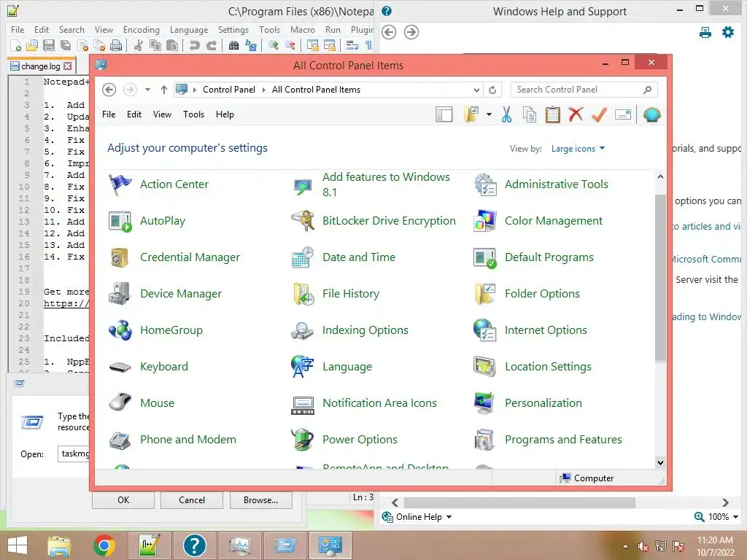
Task: Open Add features to Windows 8.1
Action: (371, 184)
